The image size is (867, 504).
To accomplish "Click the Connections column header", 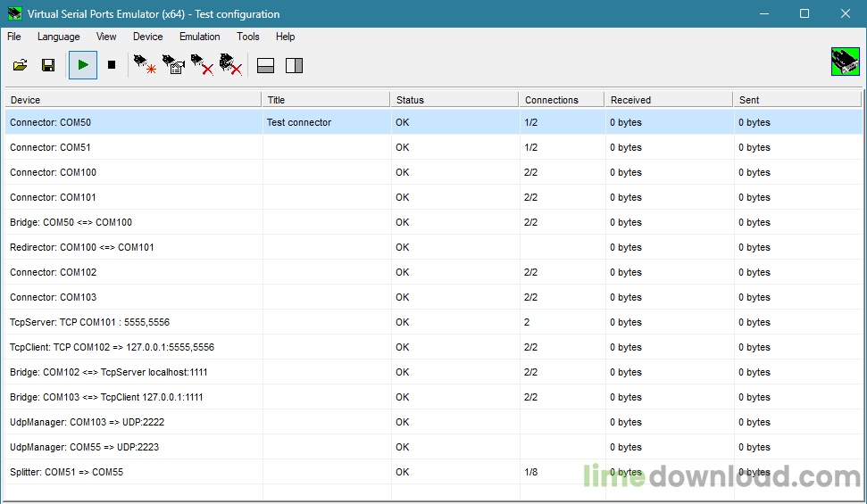I will [x=560, y=100].
